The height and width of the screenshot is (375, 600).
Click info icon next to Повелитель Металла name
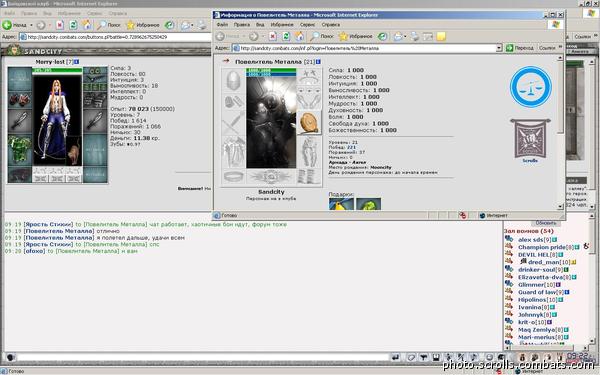[318, 62]
